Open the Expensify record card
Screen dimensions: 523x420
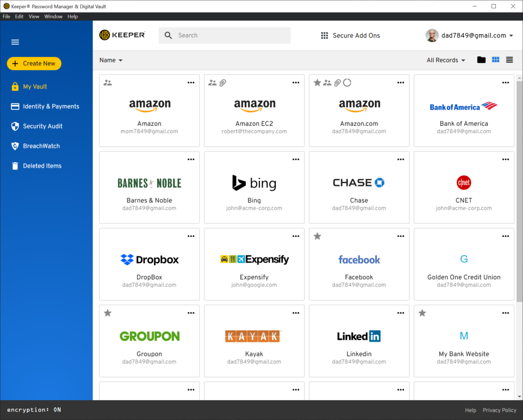pos(254,264)
